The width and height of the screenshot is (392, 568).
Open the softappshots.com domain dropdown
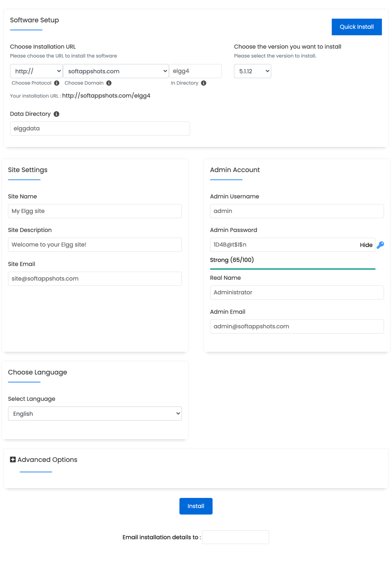(116, 71)
